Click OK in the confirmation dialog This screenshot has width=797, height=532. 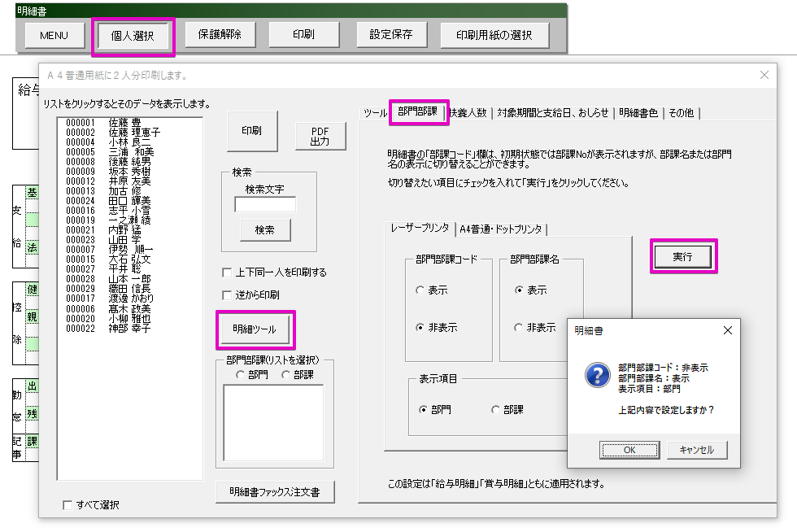pos(629,450)
